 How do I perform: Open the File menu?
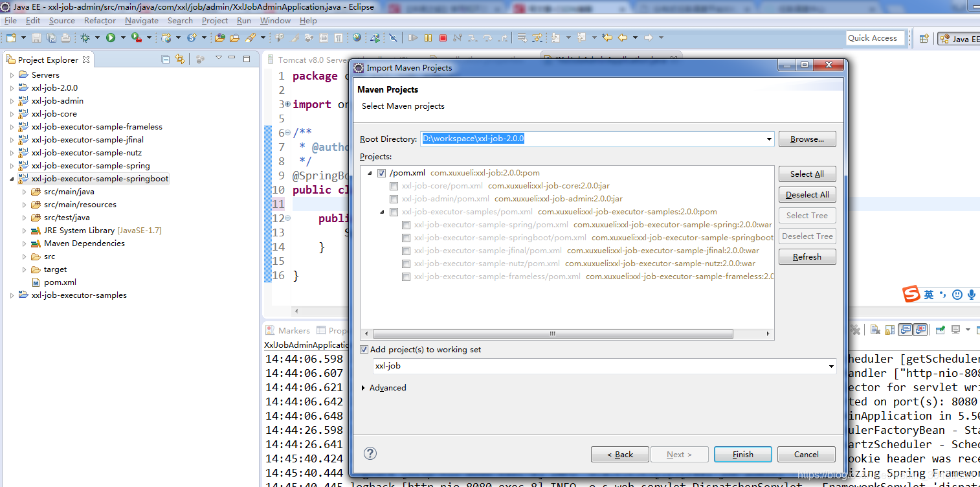[x=10, y=21]
